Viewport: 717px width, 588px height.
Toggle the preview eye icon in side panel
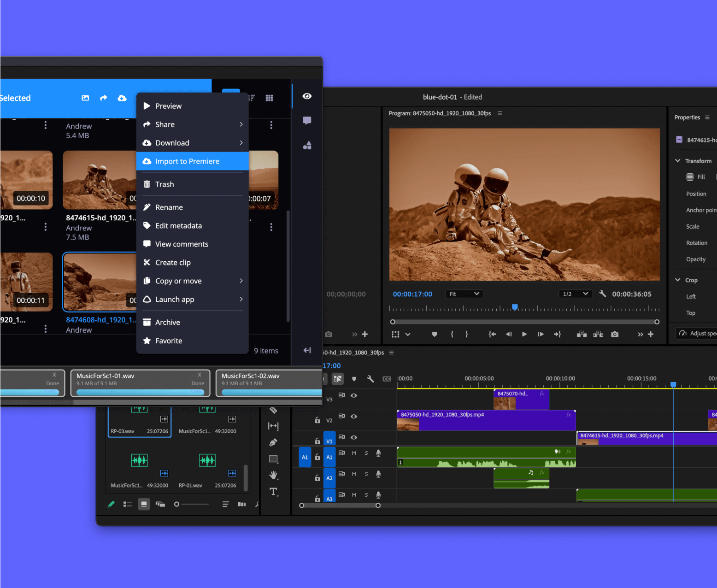[307, 96]
